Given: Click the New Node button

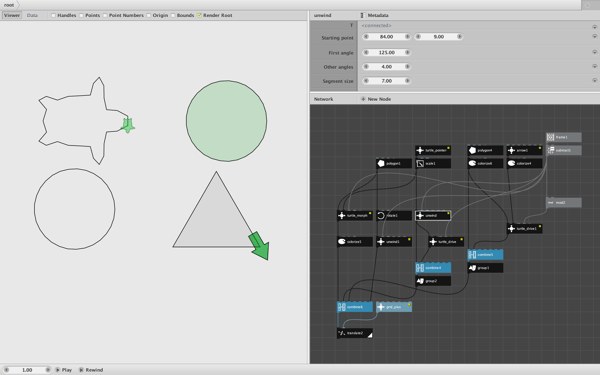Looking at the screenshot, I should point(376,99).
